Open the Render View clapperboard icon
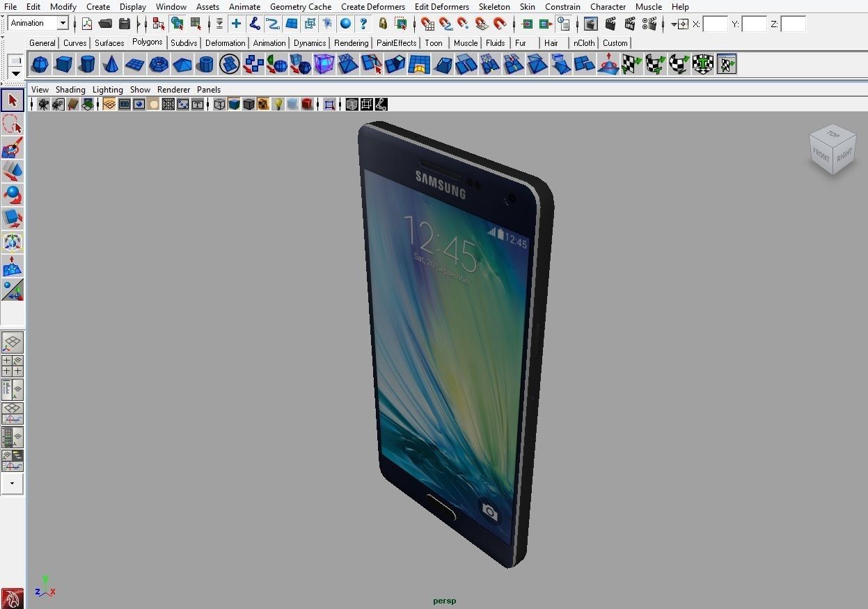Image resolution: width=868 pixels, height=609 pixels. pos(591,24)
